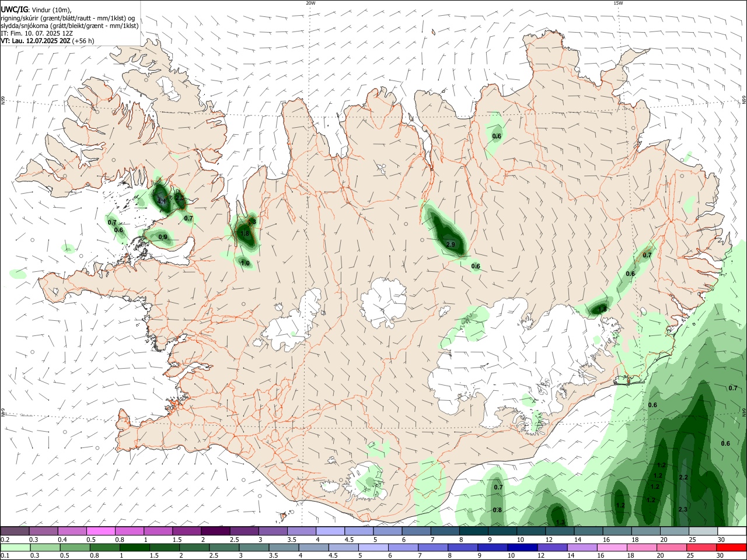The width and height of the screenshot is (747, 560).
Task: Select the 0.8 value south of Iceland
Action: (x=498, y=510)
